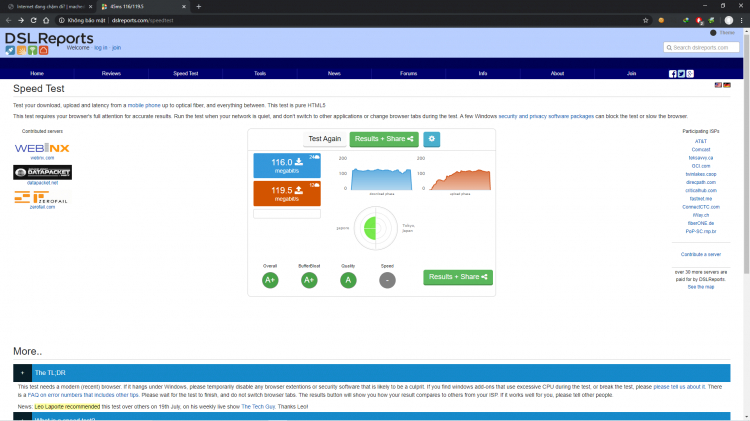750x421 pixels.
Task: Bookmark this page with the star icon
Action: click(x=645, y=20)
